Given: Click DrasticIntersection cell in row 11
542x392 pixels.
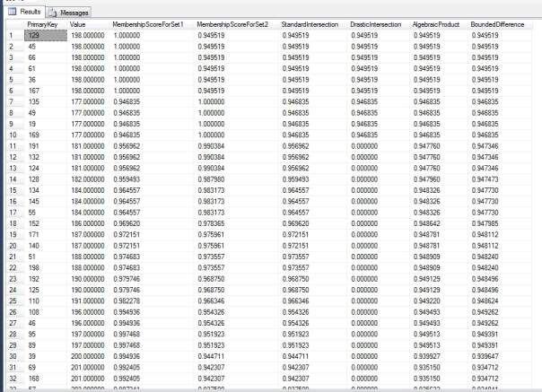Looking at the screenshot, I should click(378, 146).
